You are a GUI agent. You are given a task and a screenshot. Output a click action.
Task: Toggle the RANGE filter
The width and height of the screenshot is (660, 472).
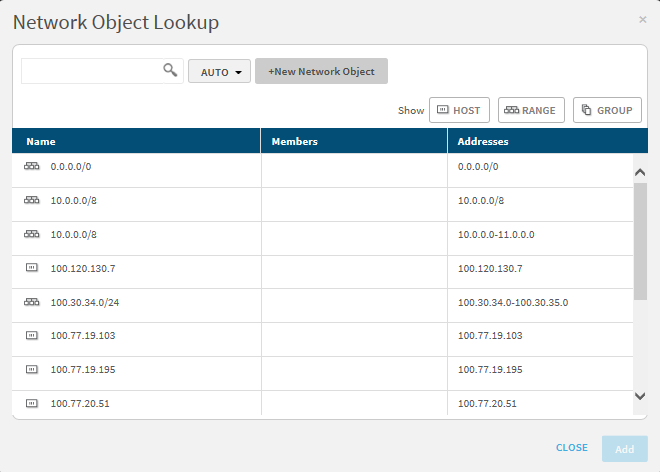[x=531, y=110]
